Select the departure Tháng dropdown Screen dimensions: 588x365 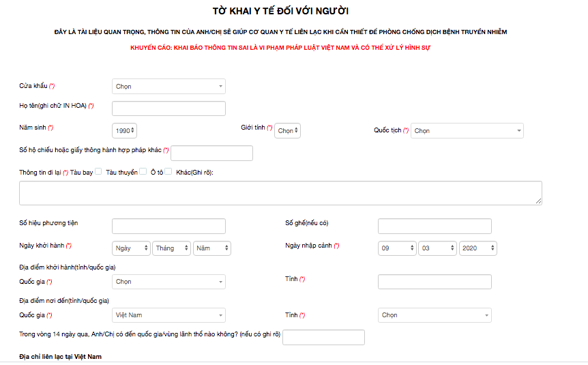(x=171, y=248)
